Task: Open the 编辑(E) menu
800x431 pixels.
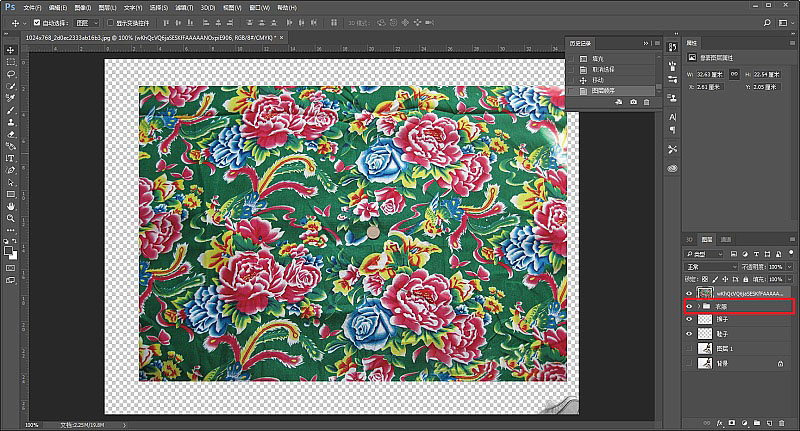Action: (x=58, y=8)
